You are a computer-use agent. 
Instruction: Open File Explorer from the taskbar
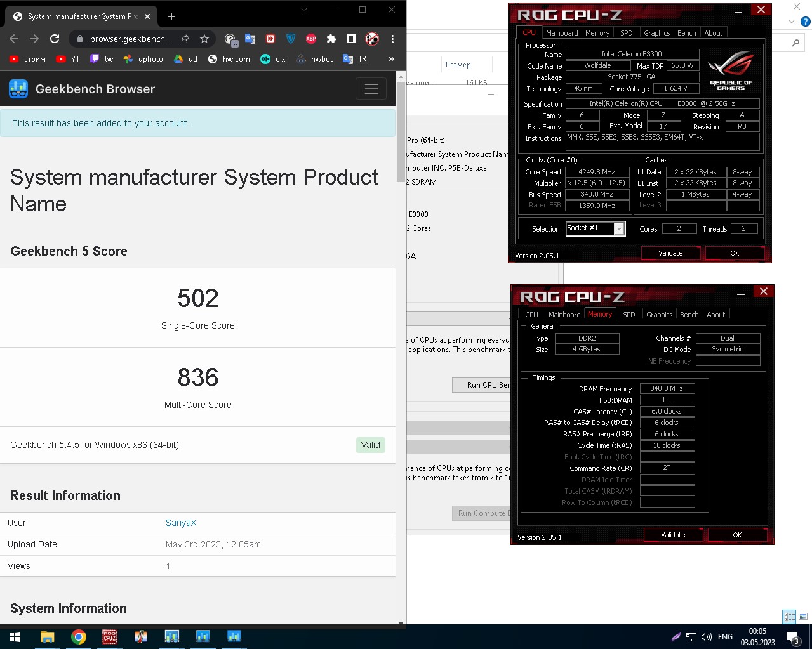click(x=47, y=637)
